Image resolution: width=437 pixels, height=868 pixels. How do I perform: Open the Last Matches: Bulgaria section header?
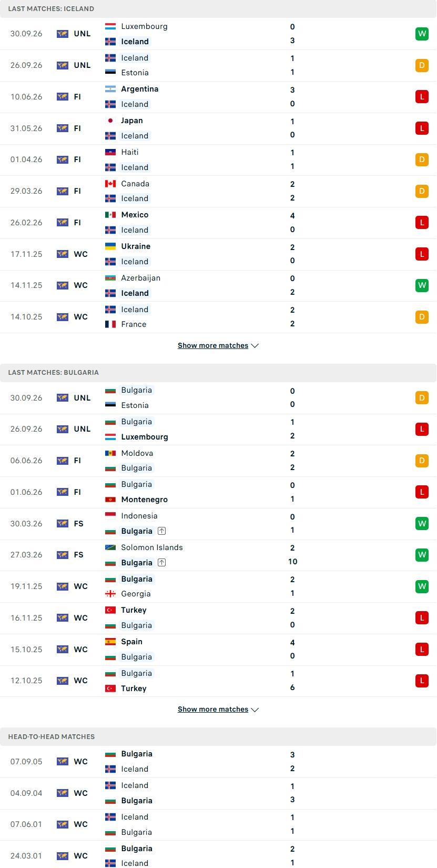tap(218, 373)
